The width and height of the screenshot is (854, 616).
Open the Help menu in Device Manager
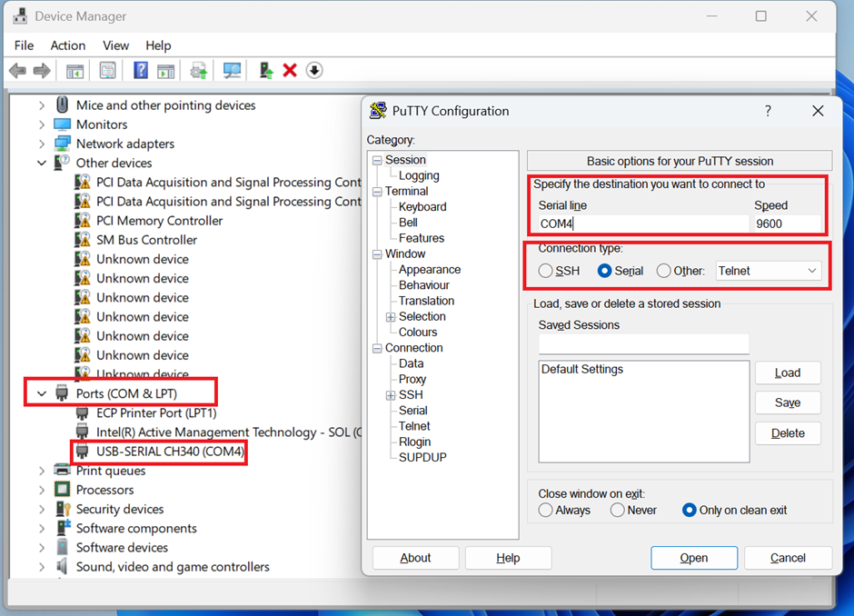point(158,45)
